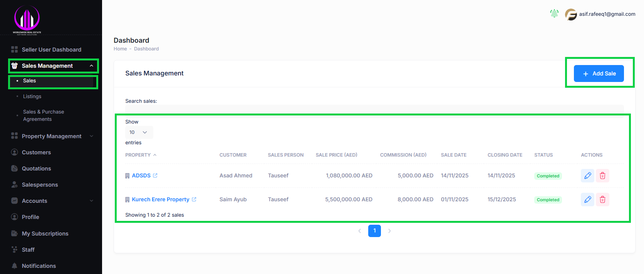Click the company logo in sidebar

[27, 19]
